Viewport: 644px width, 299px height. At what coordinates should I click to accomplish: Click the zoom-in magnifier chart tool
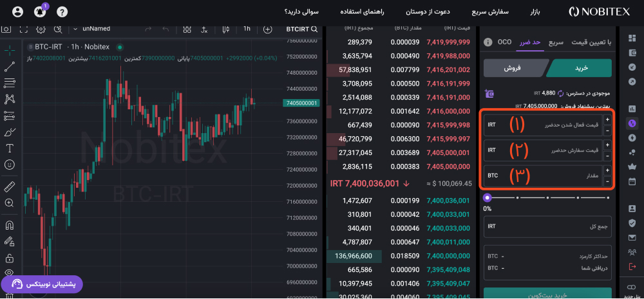point(10,203)
